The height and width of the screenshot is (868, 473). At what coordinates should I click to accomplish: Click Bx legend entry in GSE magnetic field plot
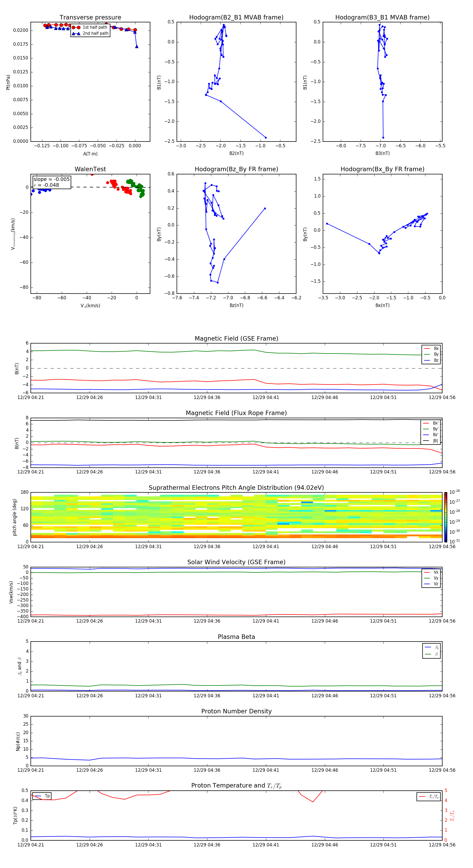[431, 349]
